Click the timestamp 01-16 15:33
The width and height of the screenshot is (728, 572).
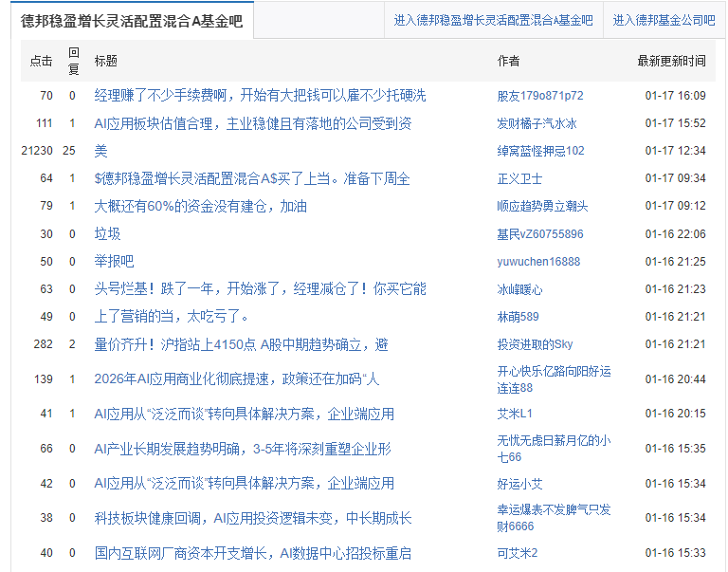point(676,553)
